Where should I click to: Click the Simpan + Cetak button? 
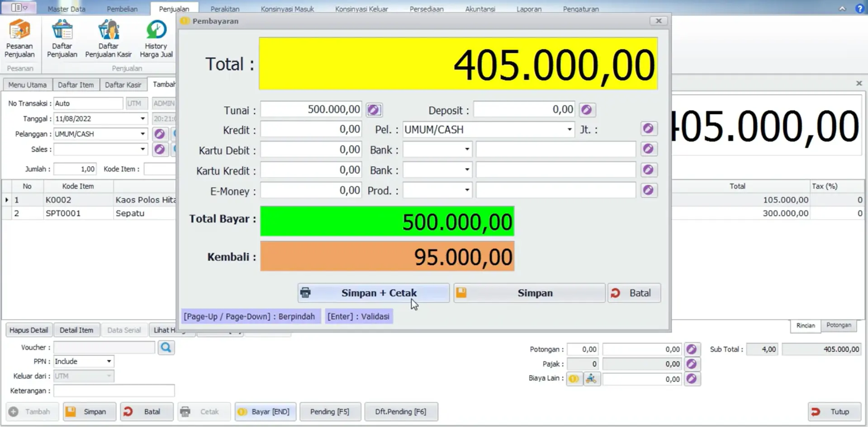(374, 293)
